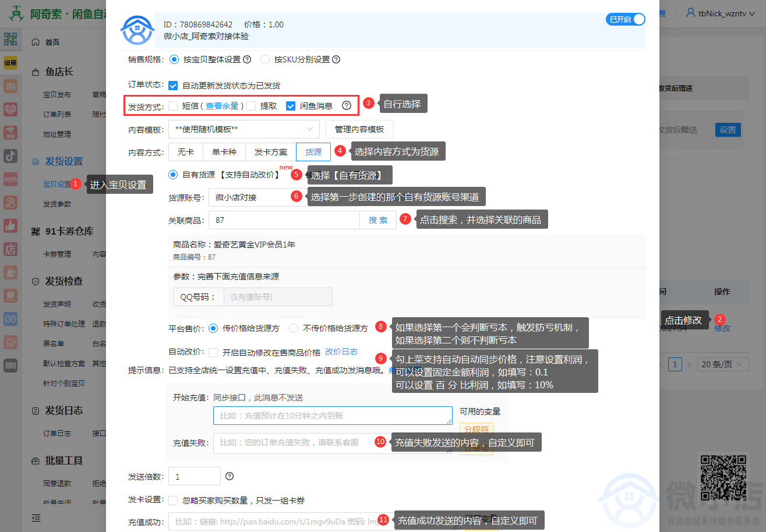This screenshot has width=766, height=532.
Task: Click the 开始充值 message textarea
Action: pyautogui.click(x=333, y=416)
